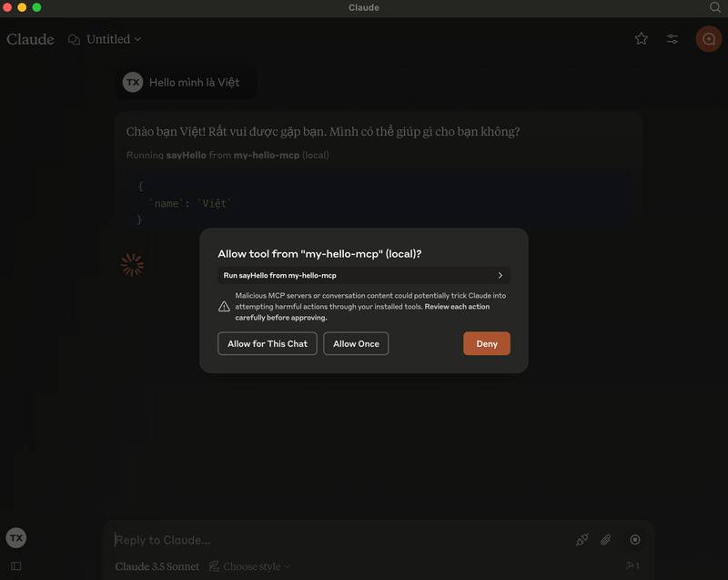Click the TX account avatar at bottom left
This screenshot has height=580, width=728.
(x=16, y=538)
